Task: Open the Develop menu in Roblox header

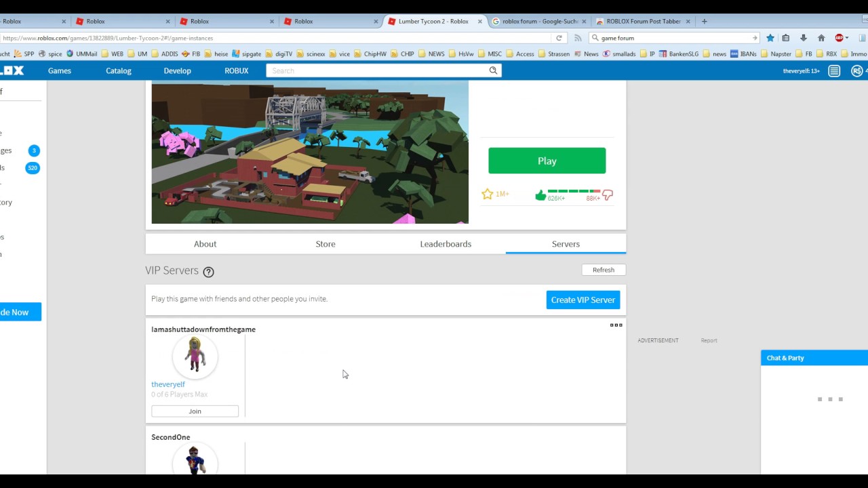Action: (177, 70)
